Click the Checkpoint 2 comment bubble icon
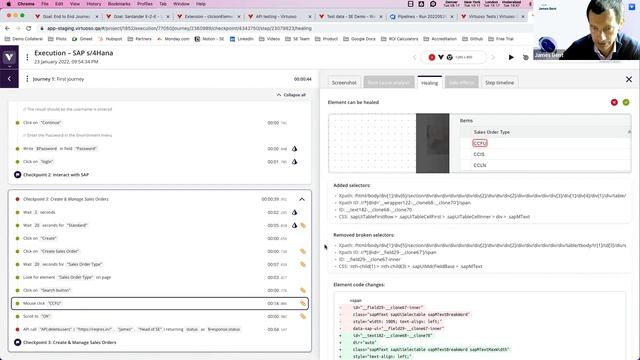The width and height of the screenshot is (640, 360). click(18, 175)
